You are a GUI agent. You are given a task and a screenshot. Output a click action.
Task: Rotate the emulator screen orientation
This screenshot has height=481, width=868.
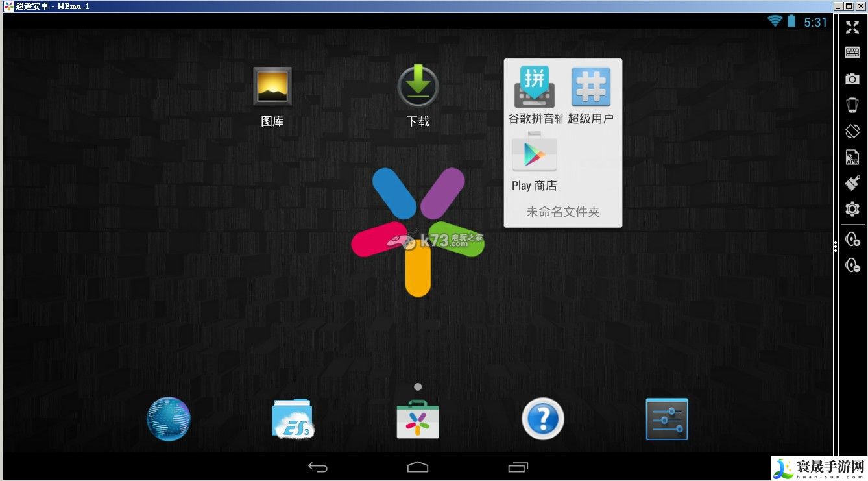[852, 130]
